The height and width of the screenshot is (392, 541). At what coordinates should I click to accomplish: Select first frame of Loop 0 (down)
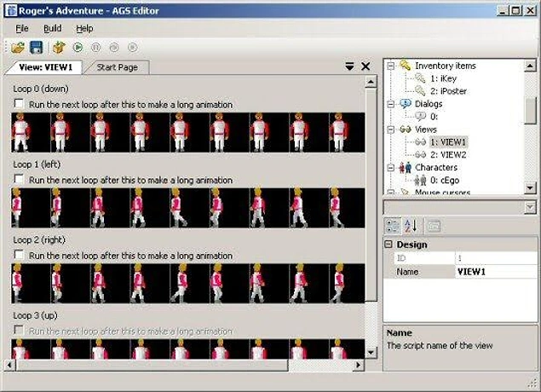(31, 132)
